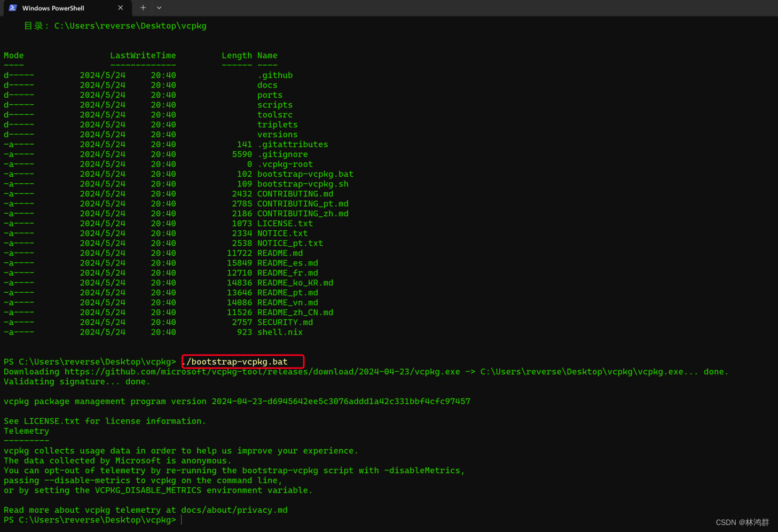Click the vcpkg collects usage data line
This screenshot has width=778, height=532.
coord(181,451)
